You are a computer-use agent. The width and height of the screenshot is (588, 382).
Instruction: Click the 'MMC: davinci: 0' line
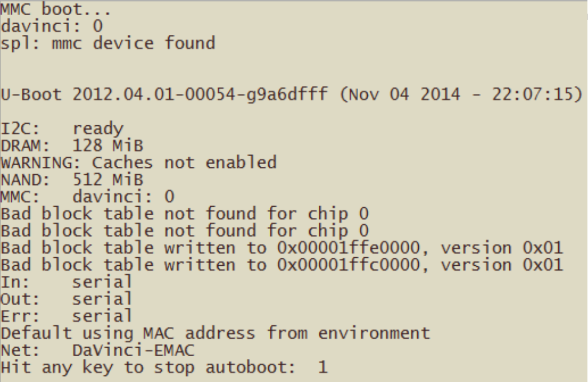88,197
